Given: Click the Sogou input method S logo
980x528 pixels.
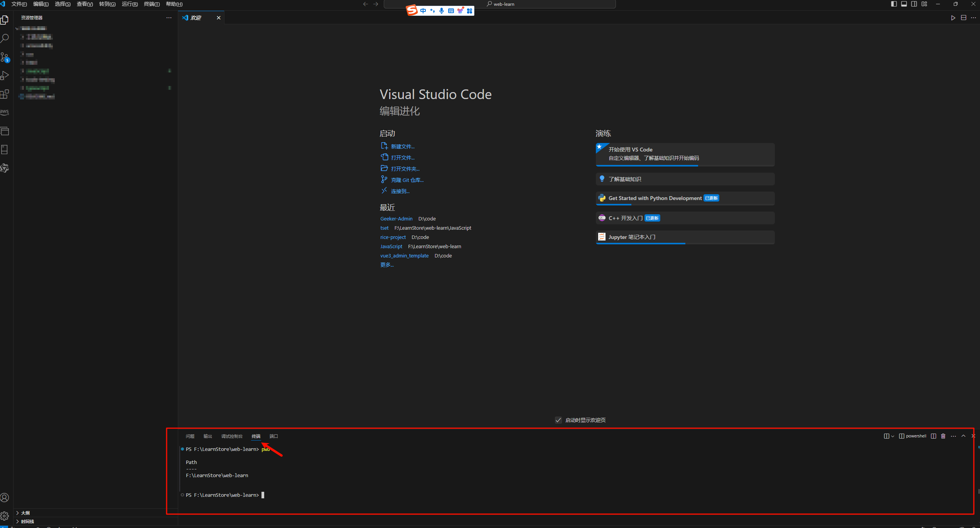Looking at the screenshot, I should (x=412, y=10).
